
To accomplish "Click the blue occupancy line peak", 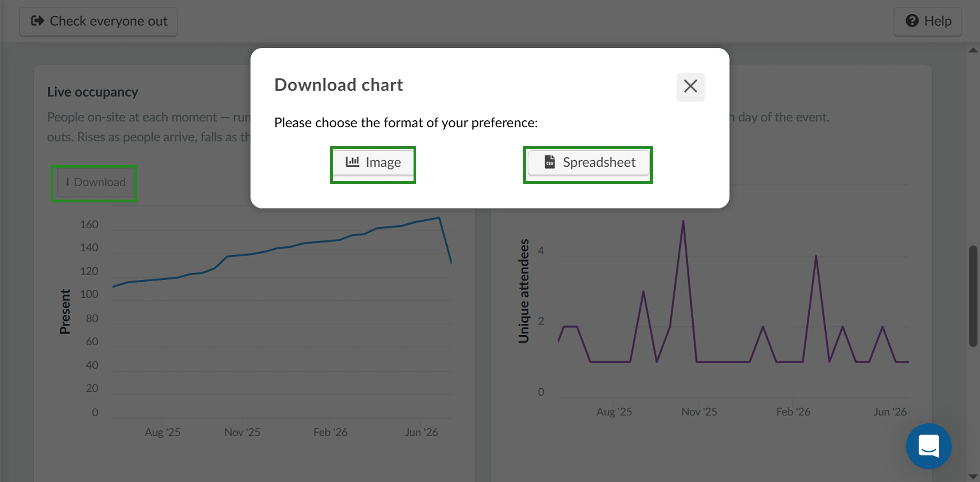I will pyautogui.click(x=439, y=218).
